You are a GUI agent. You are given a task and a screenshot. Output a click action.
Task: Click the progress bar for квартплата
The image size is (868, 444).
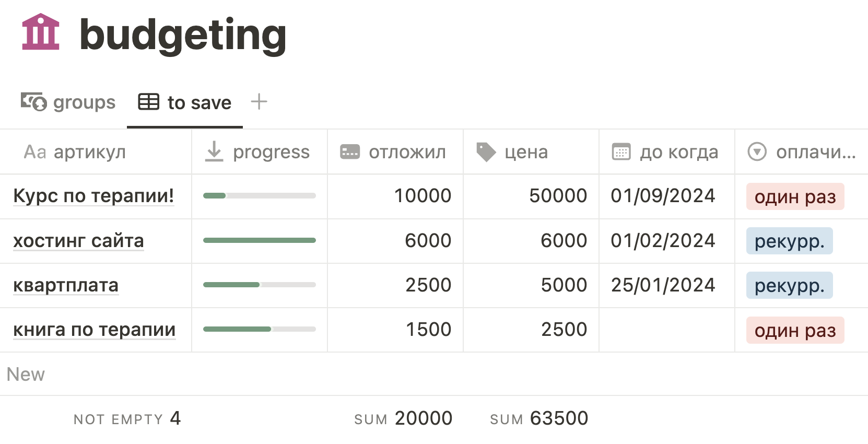260,285
